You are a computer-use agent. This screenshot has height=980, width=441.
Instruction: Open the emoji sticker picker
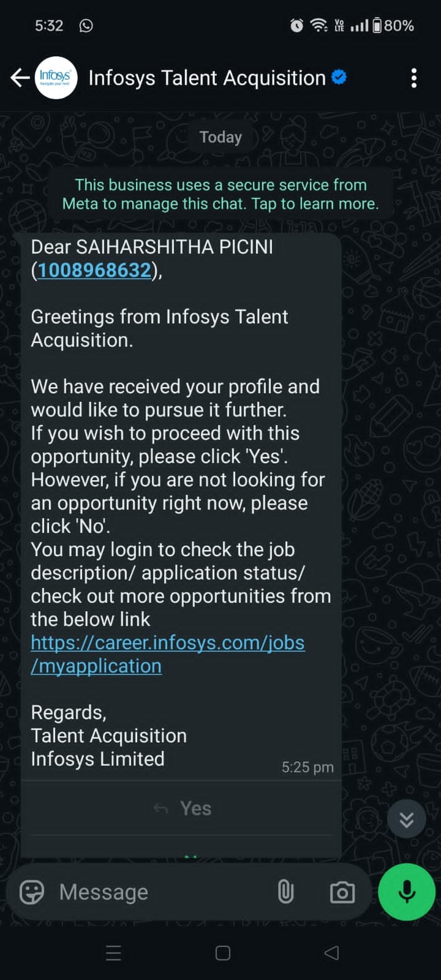tap(32, 892)
